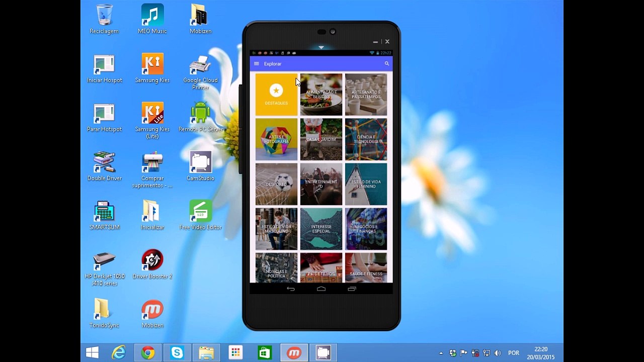This screenshot has width=644, height=362.
Task: Select HP Deskjet 1050 J410 series icon
Action: [104, 268]
